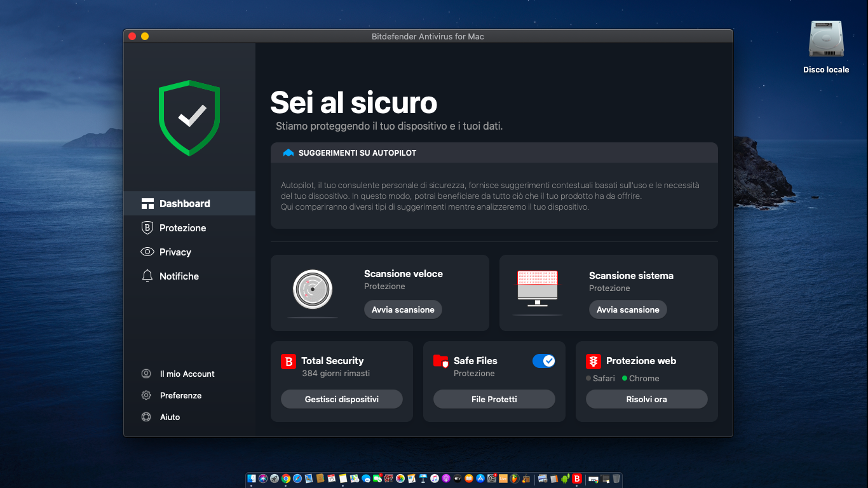Click the Autopilot icon in suggestions header
The image size is (868, 488).
[x=288, y=153]
